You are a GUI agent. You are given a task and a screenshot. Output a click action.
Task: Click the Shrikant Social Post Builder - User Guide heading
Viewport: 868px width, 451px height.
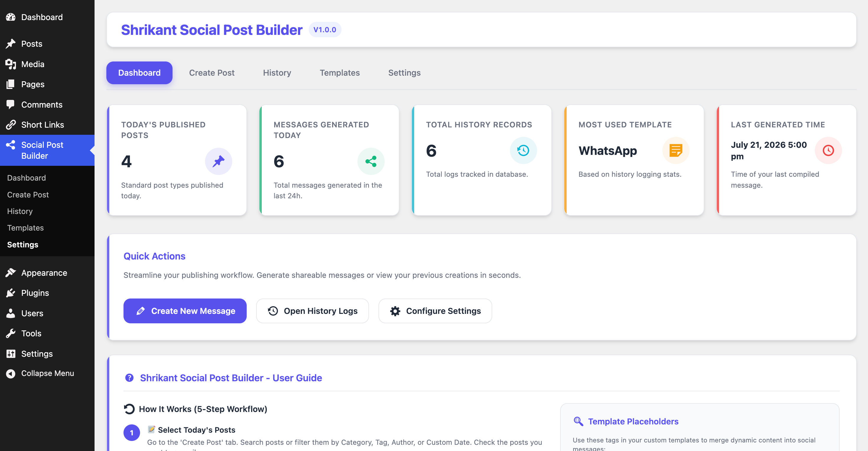coord(231,378)
